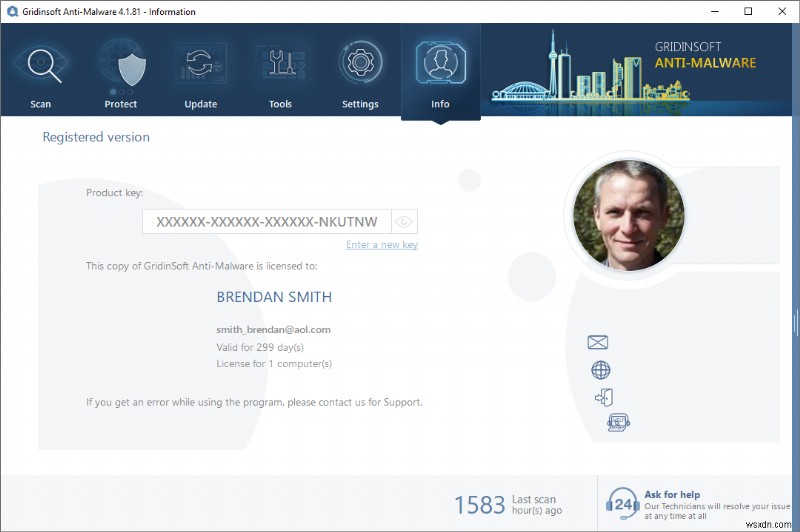Screen dimensions: 800x532
Task: Open the Protect shield icon
Action: (x=132, y=69)
